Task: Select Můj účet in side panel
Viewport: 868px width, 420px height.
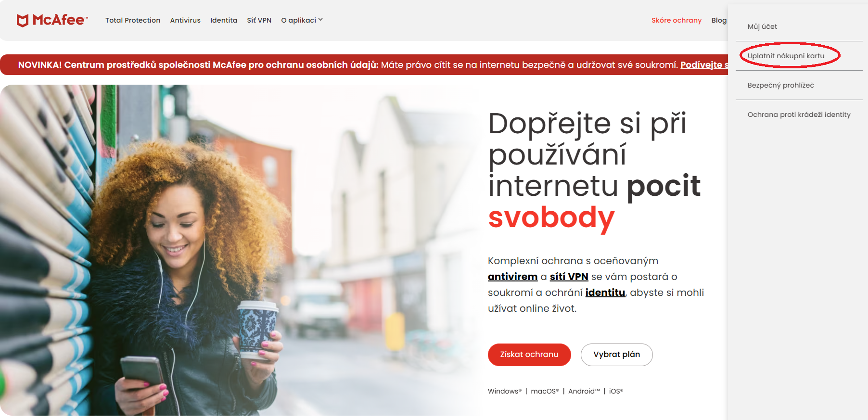Action: [x=762, y=26]
